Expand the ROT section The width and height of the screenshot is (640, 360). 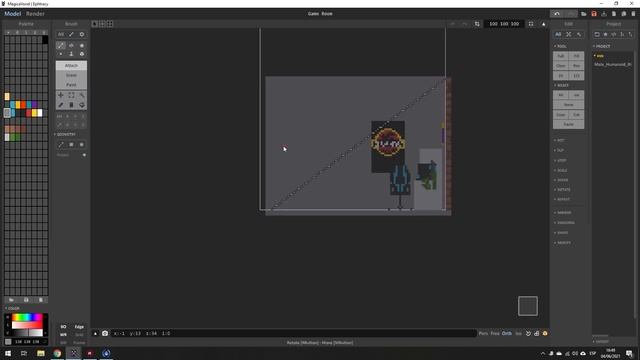(560, 140)
